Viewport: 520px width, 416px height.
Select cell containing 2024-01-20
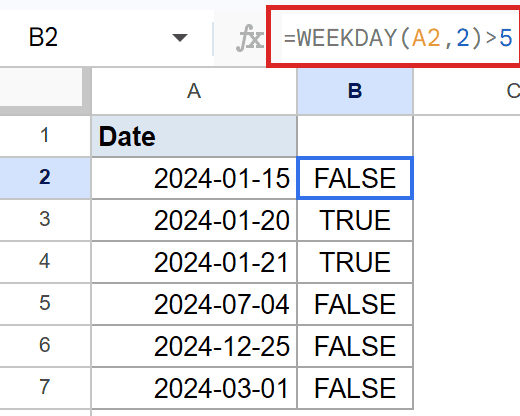tap(194, 220)
